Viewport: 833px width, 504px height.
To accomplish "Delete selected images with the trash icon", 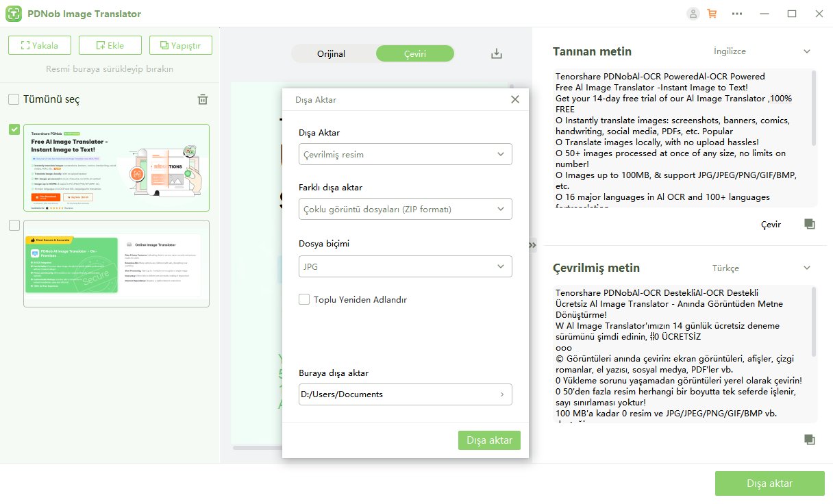I will (x=203, y=99).
